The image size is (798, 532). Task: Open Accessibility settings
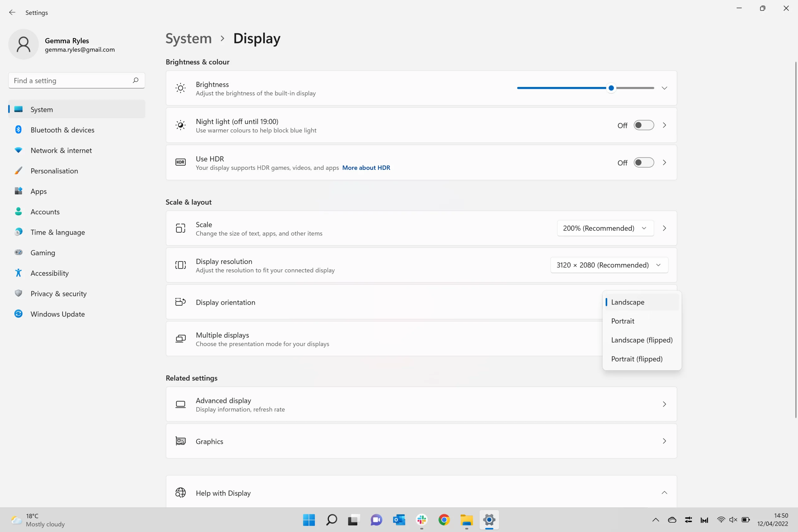pos(50,272)
